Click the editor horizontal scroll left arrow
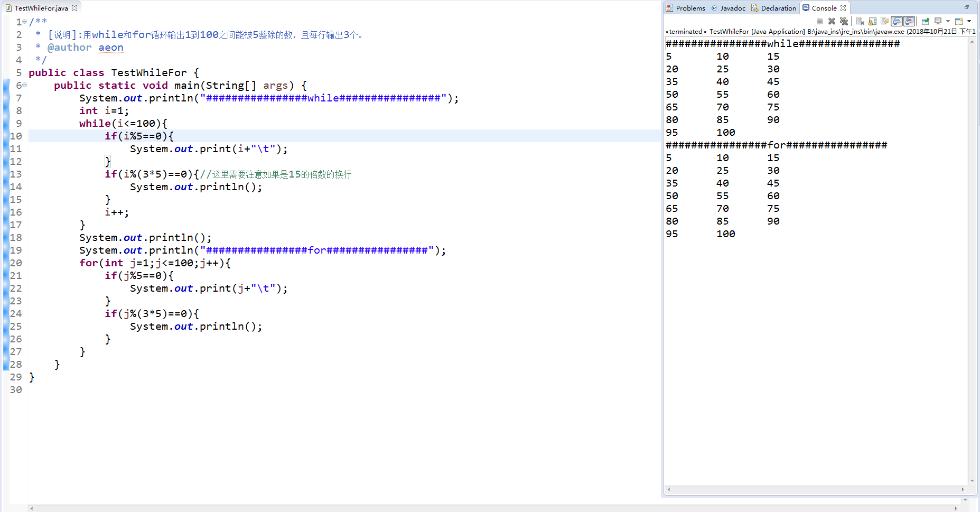Viewport: 980px width, 512px height. coord(32,508)
